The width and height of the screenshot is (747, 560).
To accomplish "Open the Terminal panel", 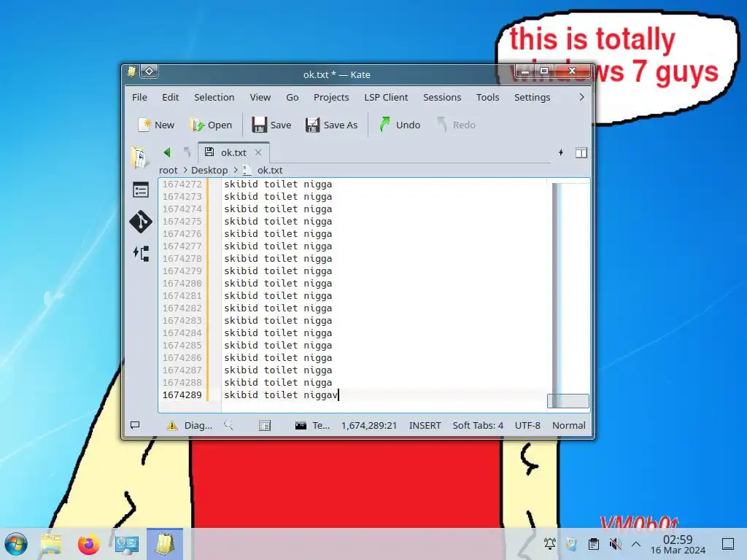I will tap(312, 425).
